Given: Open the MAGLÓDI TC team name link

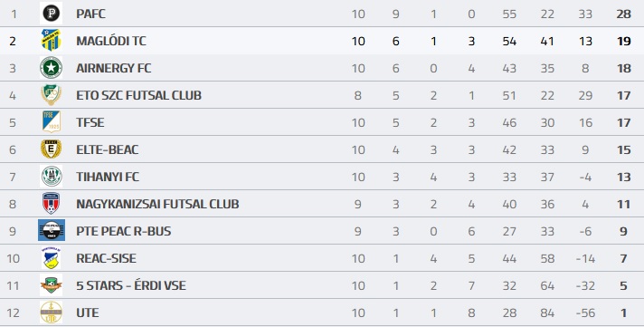Looking at the screenshot, I should [x=111, y=41].
